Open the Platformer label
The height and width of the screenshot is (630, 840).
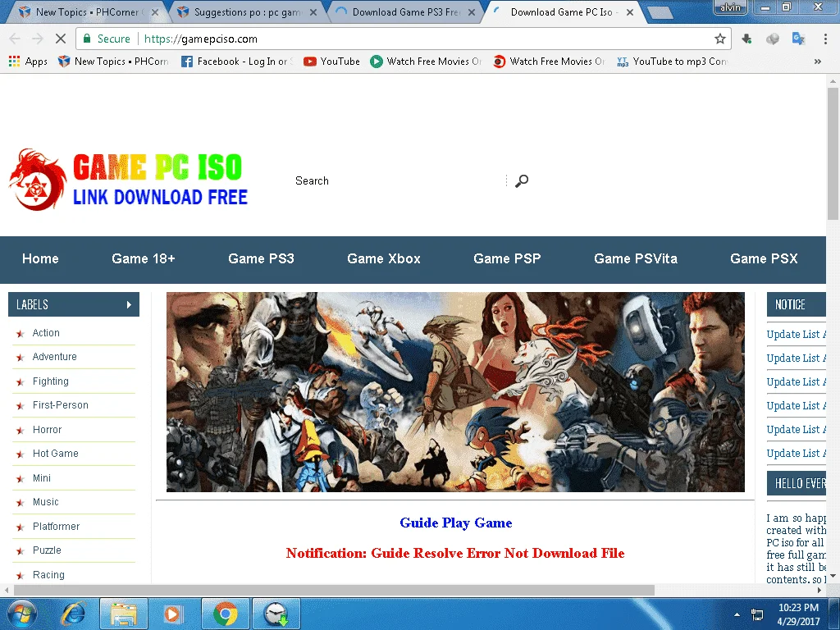tap(56, 526)
